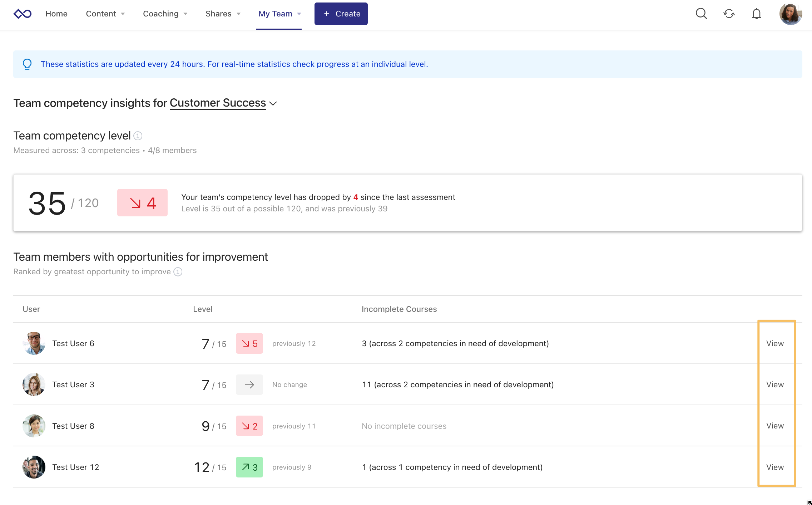The image size is (812, 505).
Task: Click the 'previously 11' text
Action: (x=294, y=426)
